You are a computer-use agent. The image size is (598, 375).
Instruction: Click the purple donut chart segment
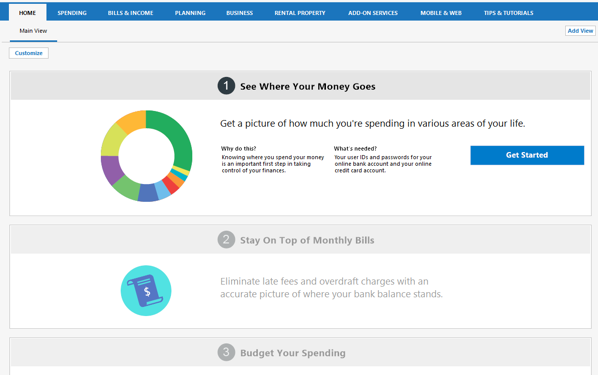[111, 169]
